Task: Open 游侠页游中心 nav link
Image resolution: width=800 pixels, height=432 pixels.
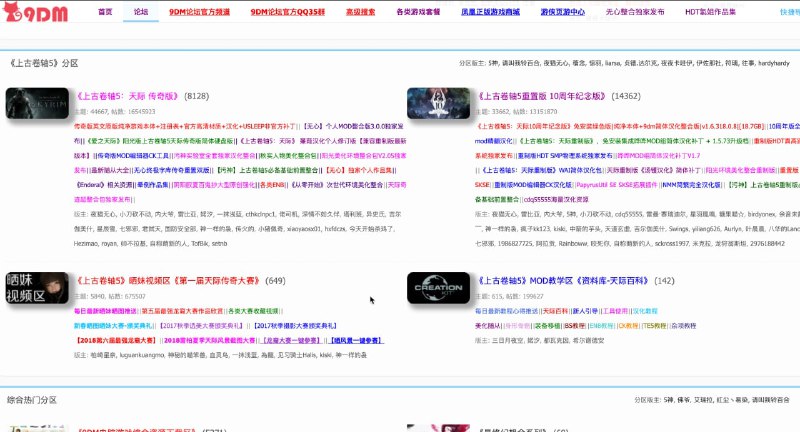Action: pyautogui.click(x=563, y=12)
